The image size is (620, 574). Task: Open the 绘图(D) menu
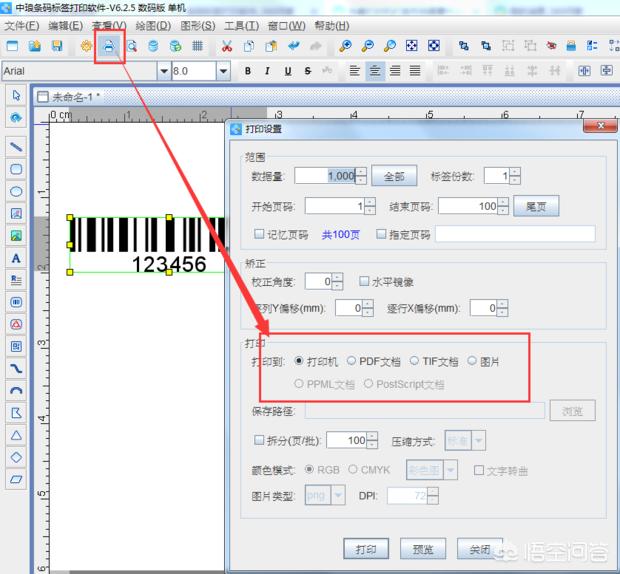153,26
